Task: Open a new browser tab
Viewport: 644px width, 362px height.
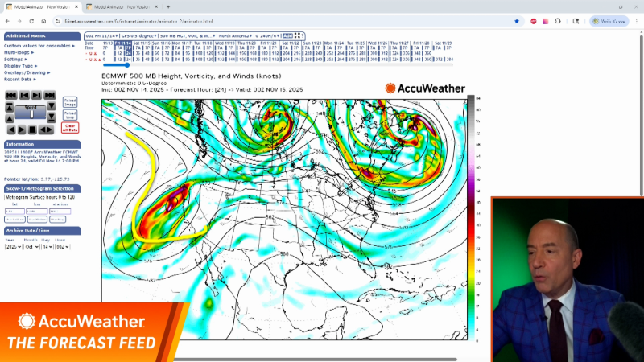Action: tap(169, 6)
